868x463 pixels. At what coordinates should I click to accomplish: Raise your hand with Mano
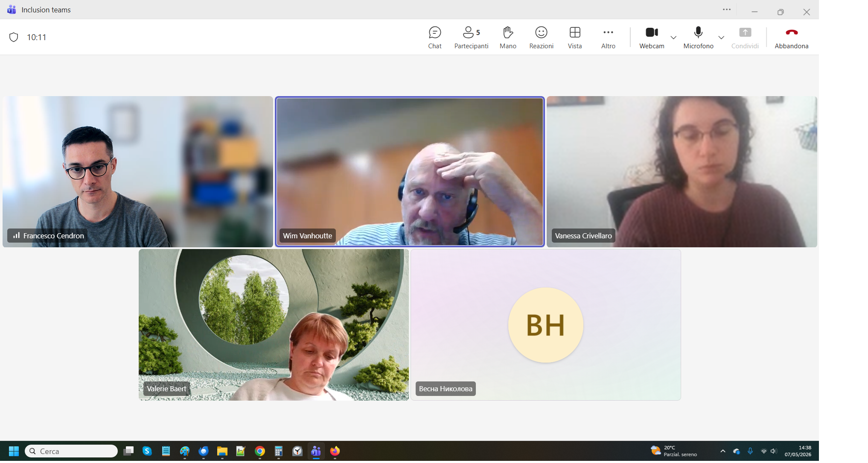click(x=508, y=38)
